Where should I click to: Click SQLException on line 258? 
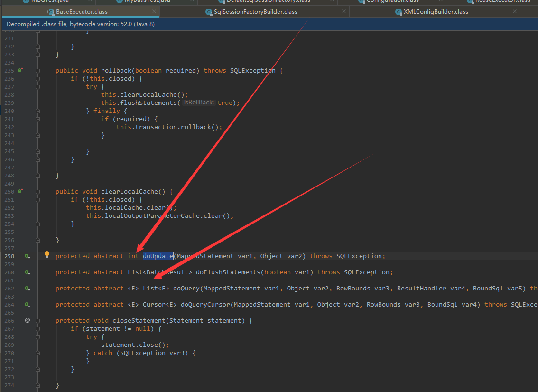pyautogui.click(x=359, y=256)
